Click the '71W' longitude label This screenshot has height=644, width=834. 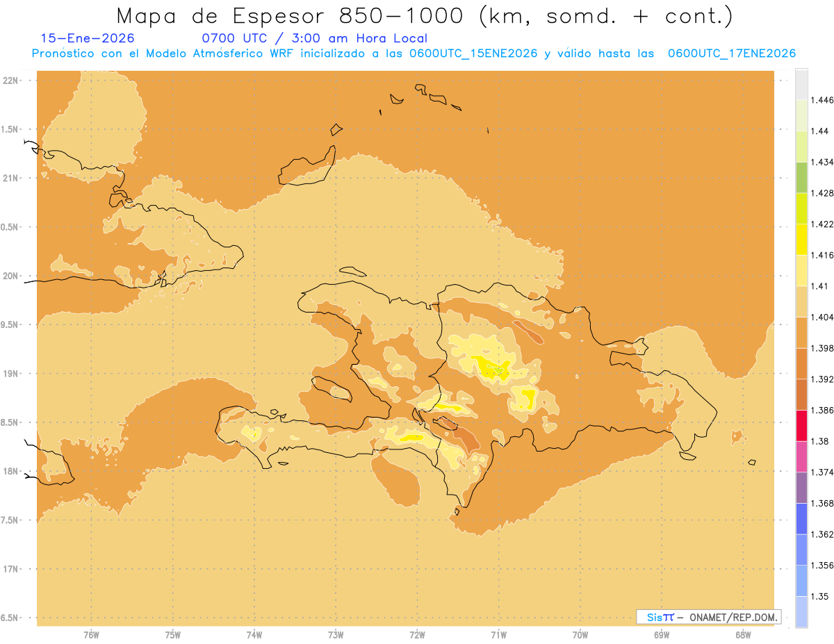[498, 635]
